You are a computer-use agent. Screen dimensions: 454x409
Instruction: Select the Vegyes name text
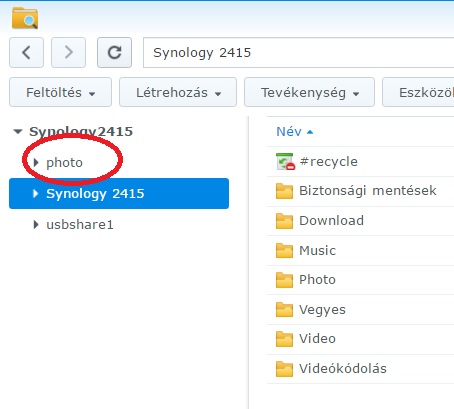click(322, 310)
